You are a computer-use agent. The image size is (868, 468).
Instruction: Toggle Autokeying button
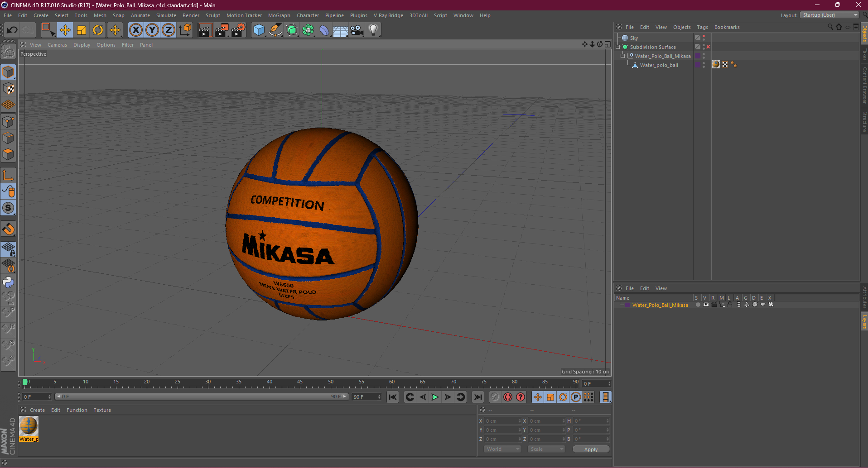click(508, 397)
